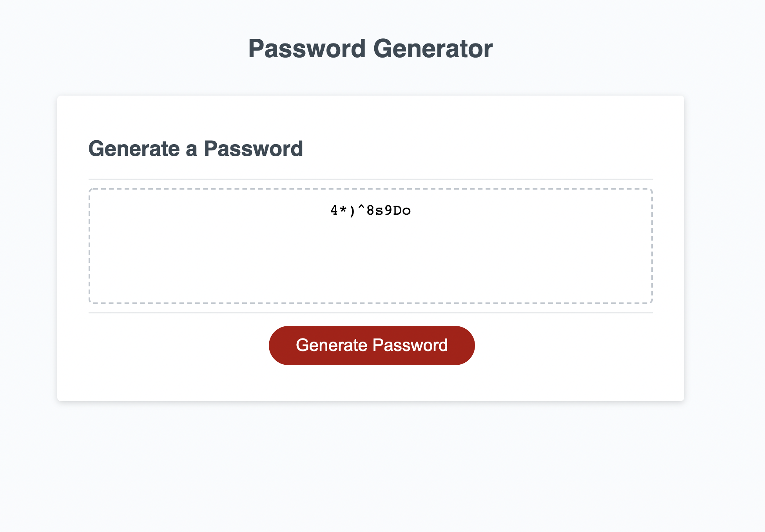Viewport: 765px width, 532px height.
Task: Click the divider line below the card heading
Action: coord(371,179)
